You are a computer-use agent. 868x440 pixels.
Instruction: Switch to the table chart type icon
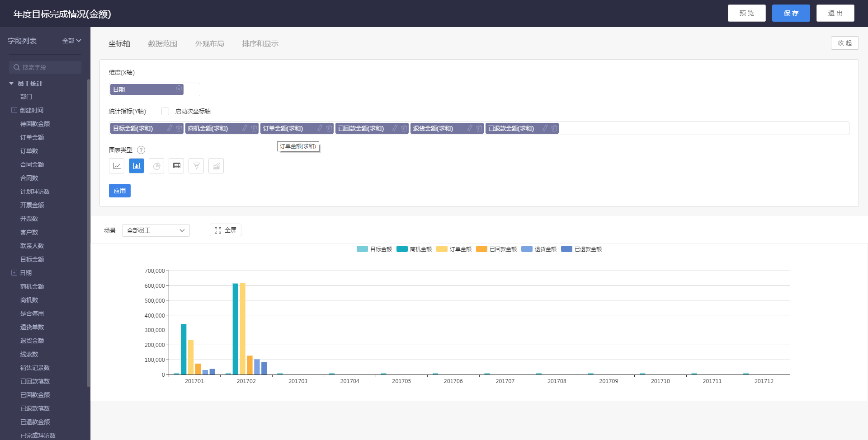pos(176,166)
